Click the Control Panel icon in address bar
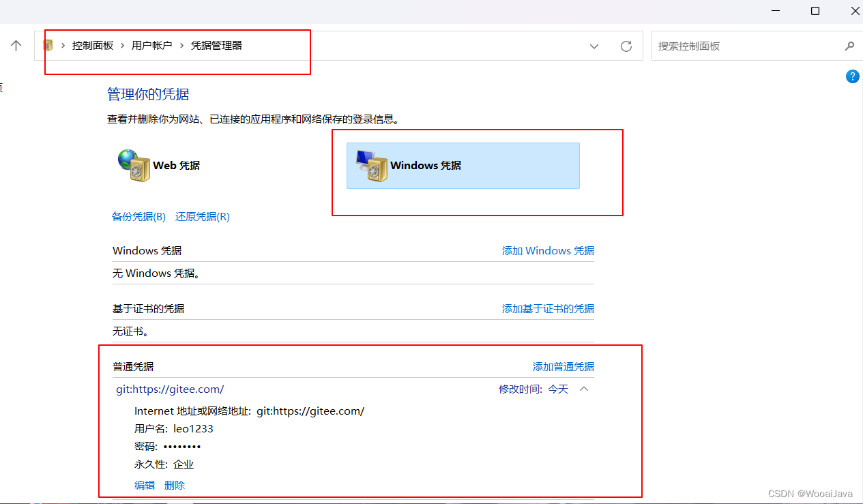 tap(48, 46)
